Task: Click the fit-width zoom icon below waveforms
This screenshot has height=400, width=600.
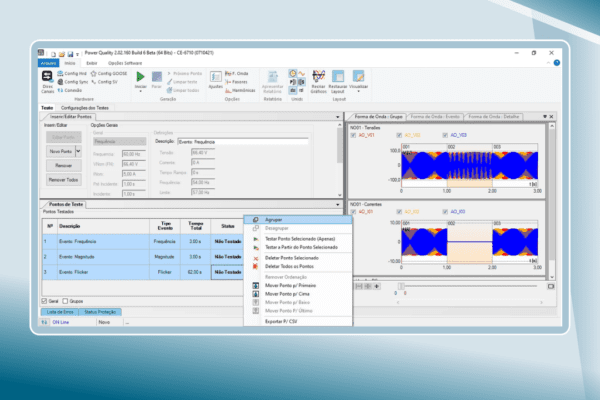Action: pos(359,286)
